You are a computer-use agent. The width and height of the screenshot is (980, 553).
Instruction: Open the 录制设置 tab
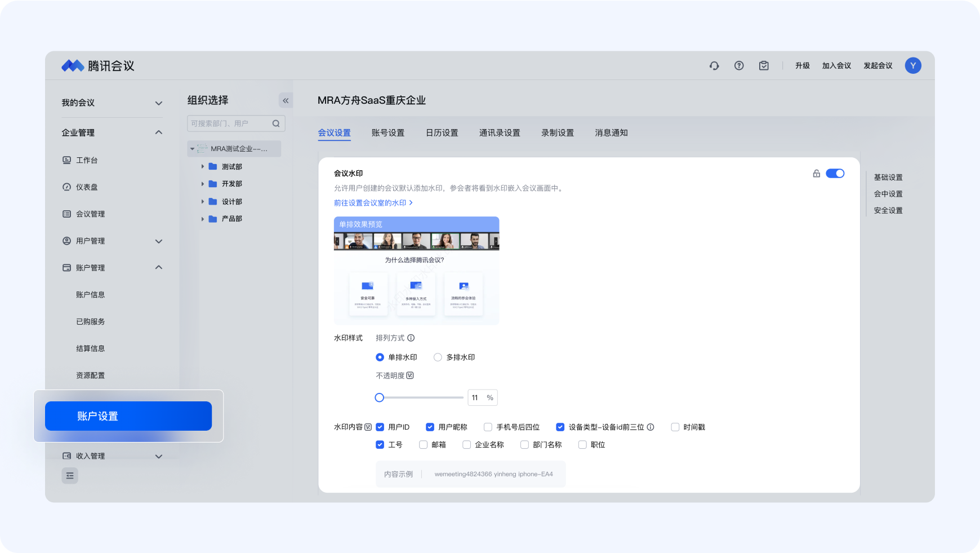click(558, 133)
